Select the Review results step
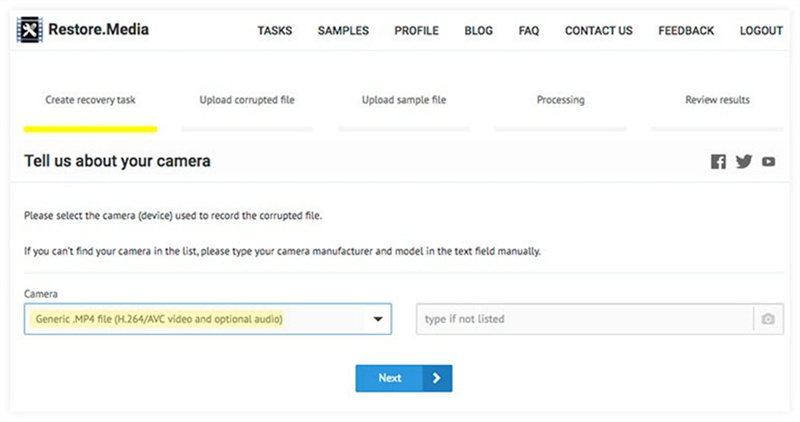This screenshot has width=800, height=422. coord(717,100)
